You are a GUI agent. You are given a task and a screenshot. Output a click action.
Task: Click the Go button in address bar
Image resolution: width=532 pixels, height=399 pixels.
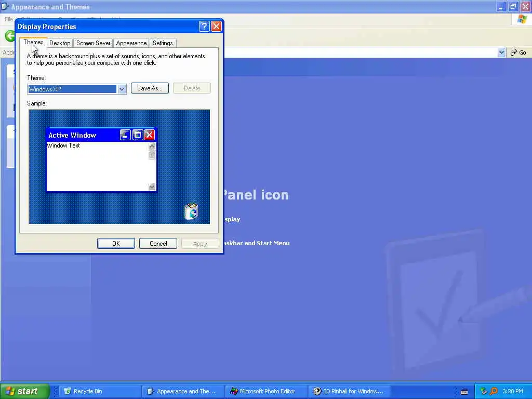[x=519, y=52]
